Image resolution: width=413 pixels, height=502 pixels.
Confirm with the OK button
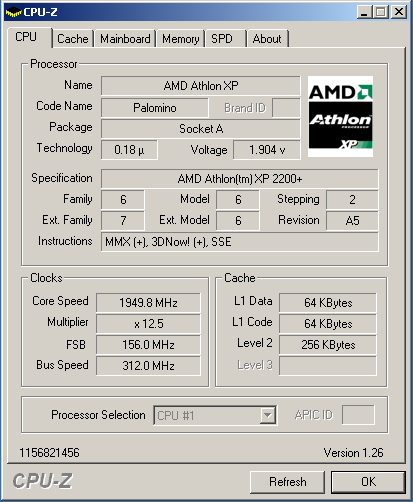tap(368, 482)
